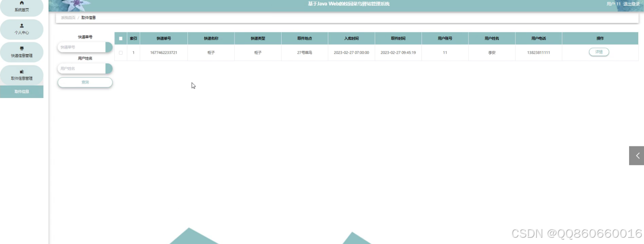Click the 快递名称 column header

[211, 38]
